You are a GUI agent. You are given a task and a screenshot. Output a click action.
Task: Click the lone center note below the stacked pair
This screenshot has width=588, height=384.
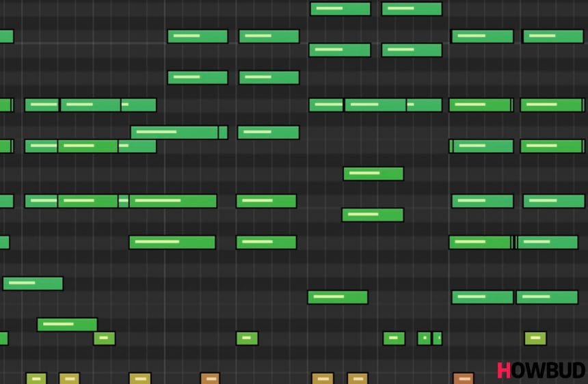[337, 297]
